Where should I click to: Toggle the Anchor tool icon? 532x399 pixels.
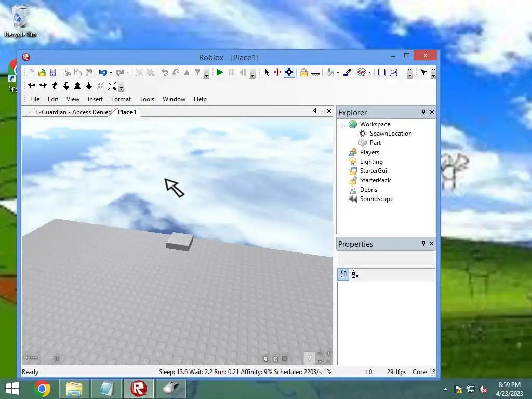(x=315, y=73)
